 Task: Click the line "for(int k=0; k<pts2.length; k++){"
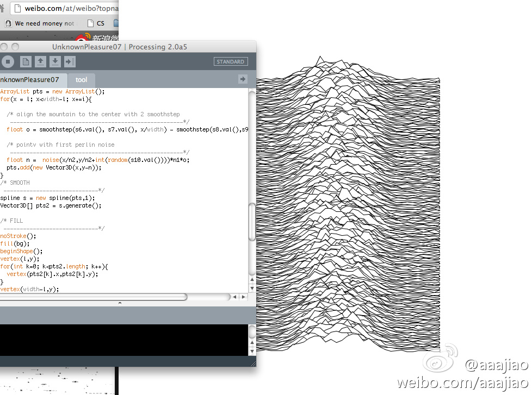tap(54, 267)
